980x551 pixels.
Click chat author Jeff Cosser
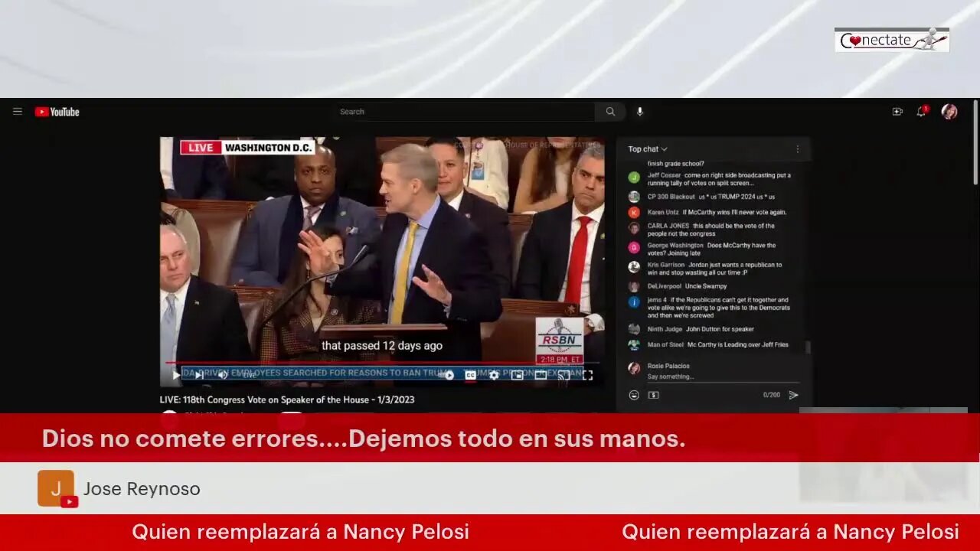pyautogui.click(x=664, y=175)
